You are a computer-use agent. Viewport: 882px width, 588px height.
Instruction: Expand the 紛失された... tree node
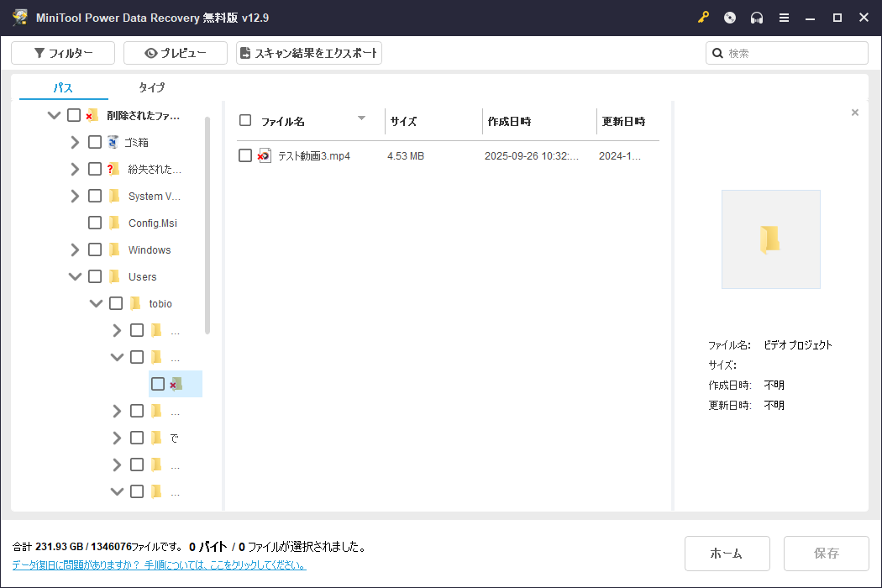(x=75, y=169)
